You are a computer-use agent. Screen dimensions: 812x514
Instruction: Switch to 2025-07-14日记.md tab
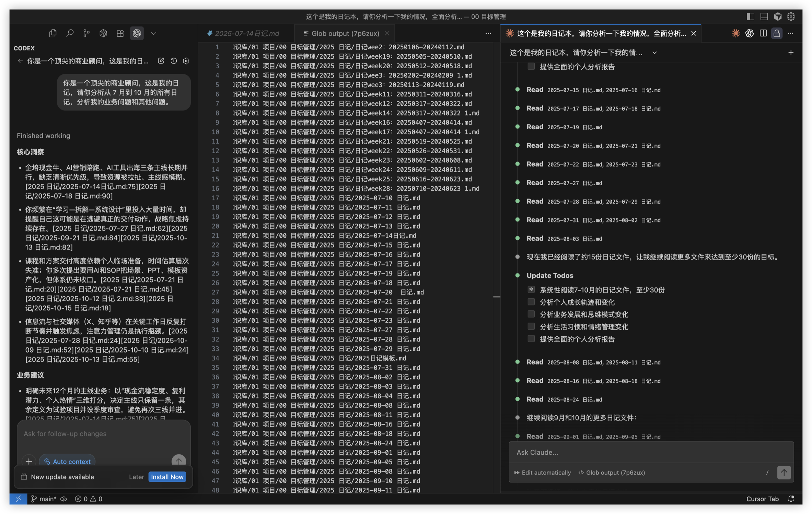pyautogui.click(x=246, y=33)
